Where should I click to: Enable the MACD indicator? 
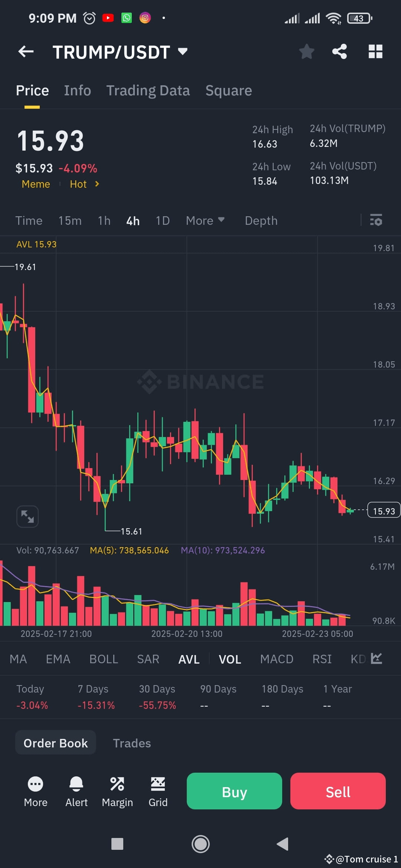[x=277, y=659]
